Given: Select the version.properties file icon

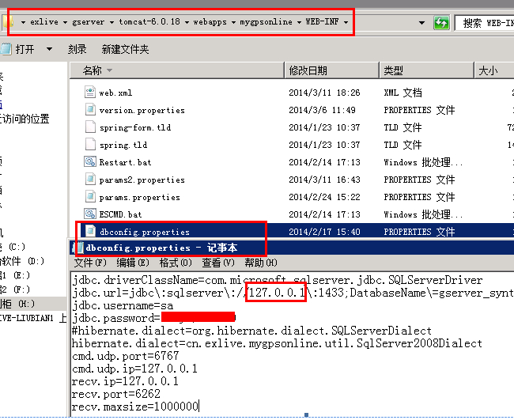Looking at the screenshot, I should pos(90,110).
